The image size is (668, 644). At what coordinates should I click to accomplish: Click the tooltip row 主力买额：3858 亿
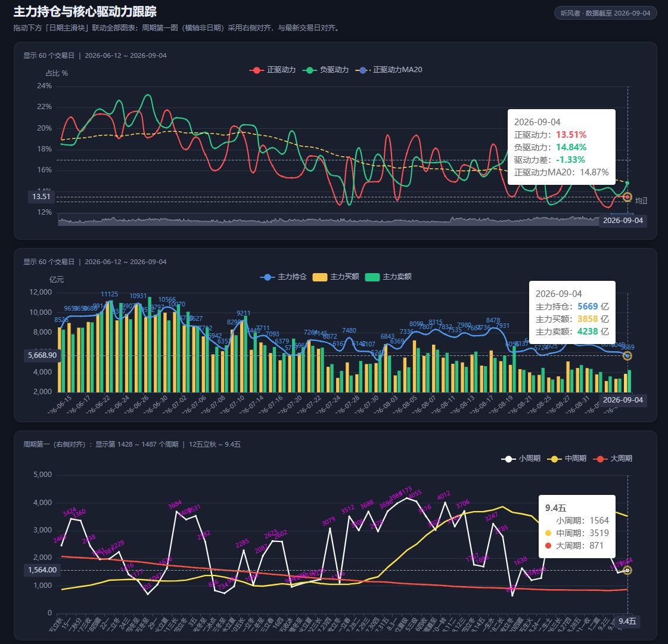(572, 319)
